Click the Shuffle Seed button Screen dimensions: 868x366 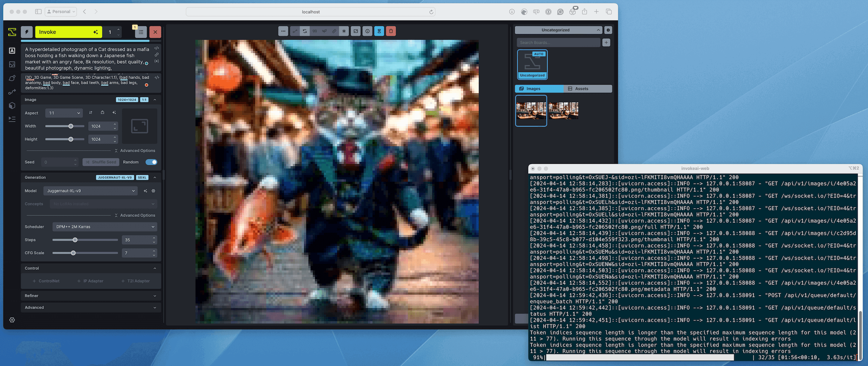[x=101, y=162]
